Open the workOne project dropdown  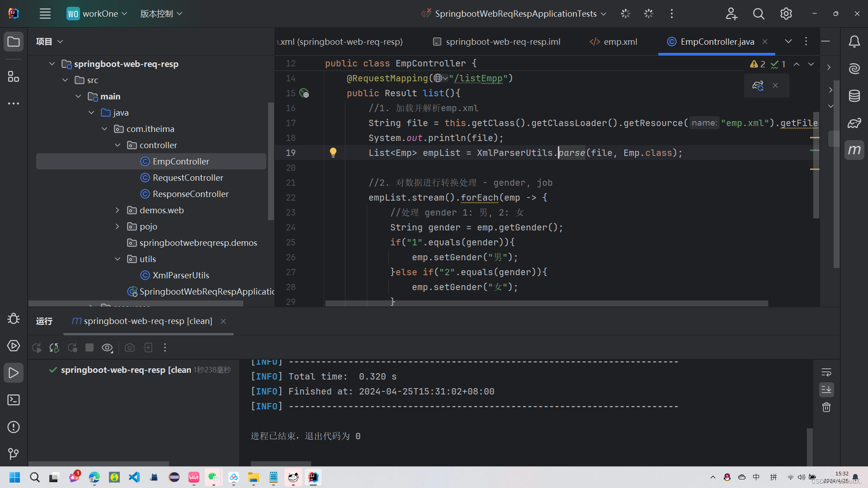pos(97,14)
